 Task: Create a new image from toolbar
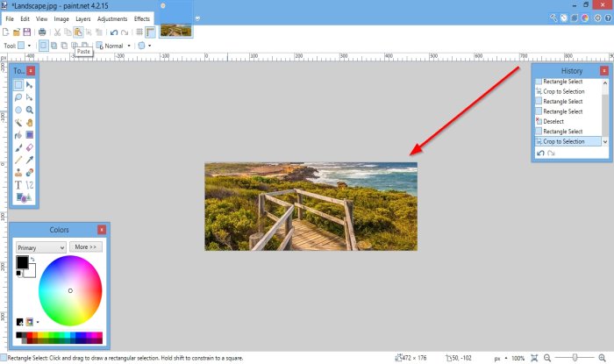[6, 32]
